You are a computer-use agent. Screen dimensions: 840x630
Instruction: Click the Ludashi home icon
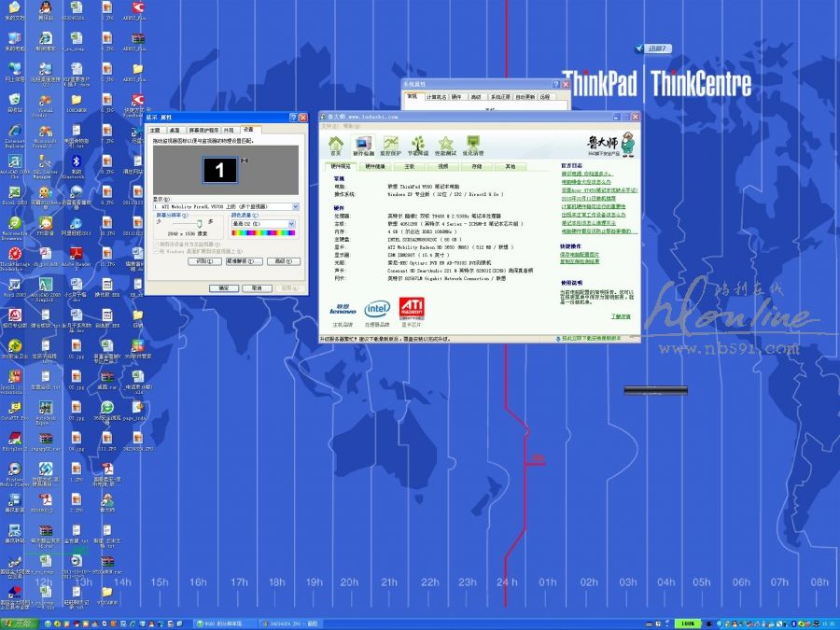tap(335, 145)
